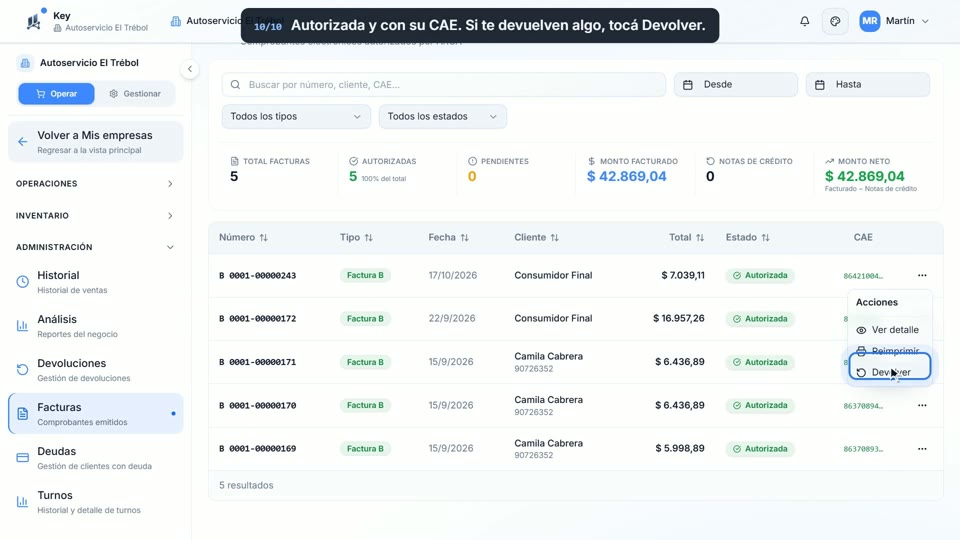Open Historial de ventas
The image size is (960, 540).
[x=96, y=282]
